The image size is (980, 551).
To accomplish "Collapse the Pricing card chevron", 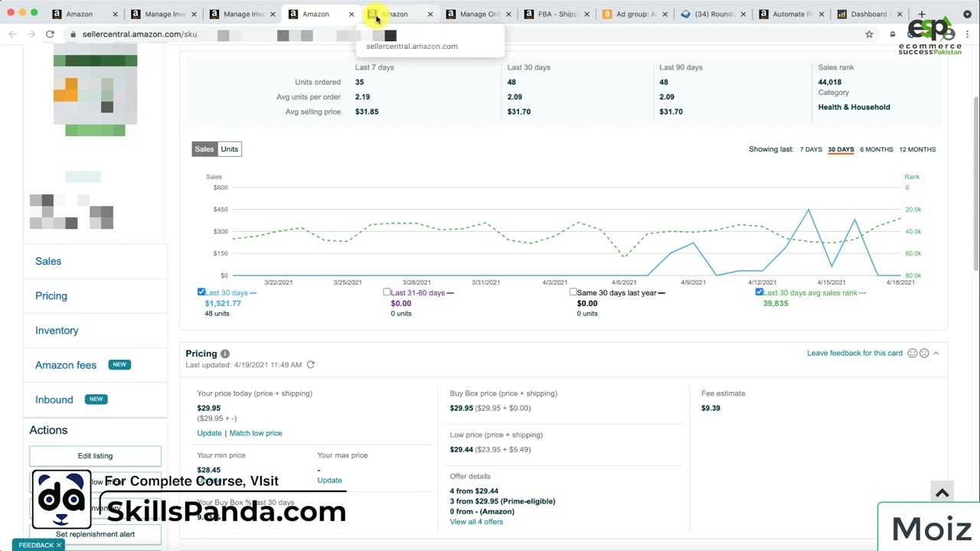I will (x=936, y=353).
